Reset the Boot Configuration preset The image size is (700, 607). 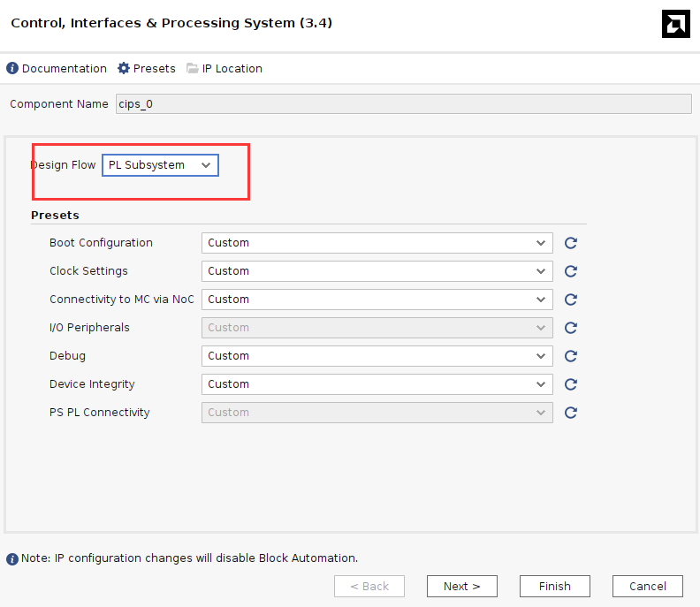571,243
